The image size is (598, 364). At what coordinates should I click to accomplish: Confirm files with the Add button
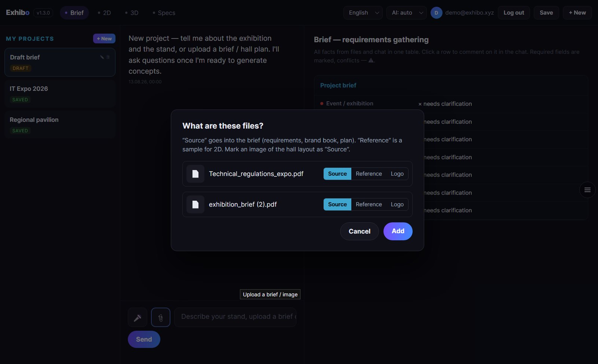click(398, 231)
